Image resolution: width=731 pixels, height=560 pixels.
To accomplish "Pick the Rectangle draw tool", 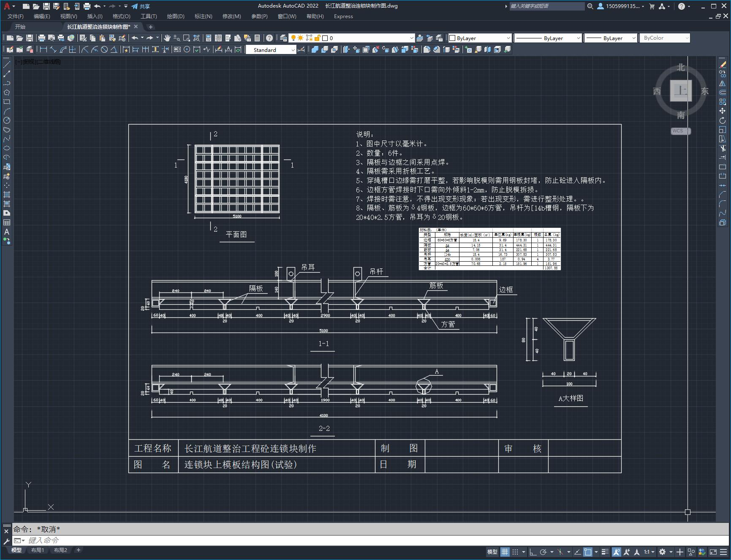I will pos(7,102).
